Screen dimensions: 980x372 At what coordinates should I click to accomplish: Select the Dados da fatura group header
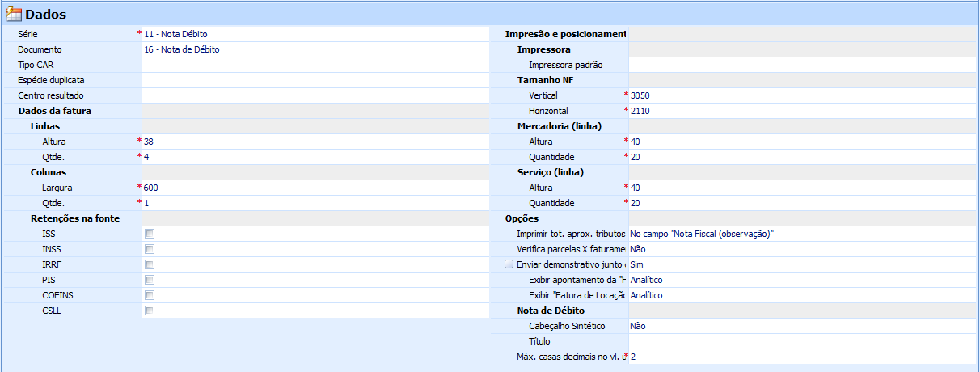(54, 111)
